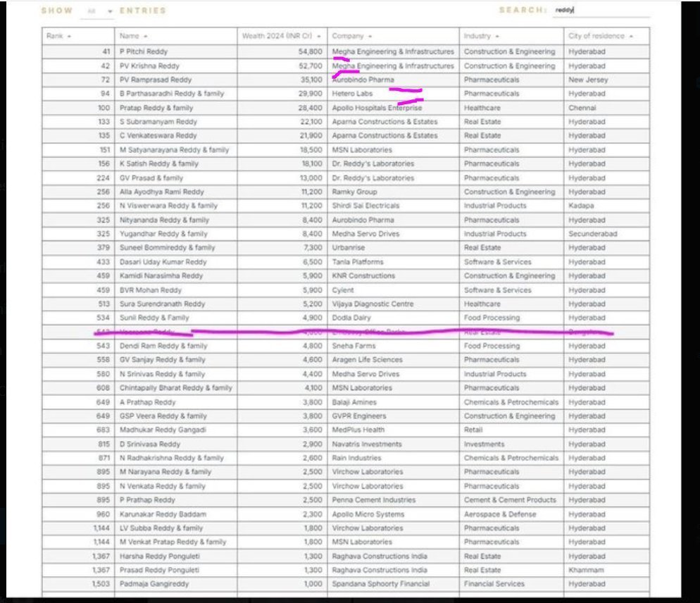Click 'M Satyanarayana Reddy & family' cell
Screen dimensions: 700x603
pos(175,150)
